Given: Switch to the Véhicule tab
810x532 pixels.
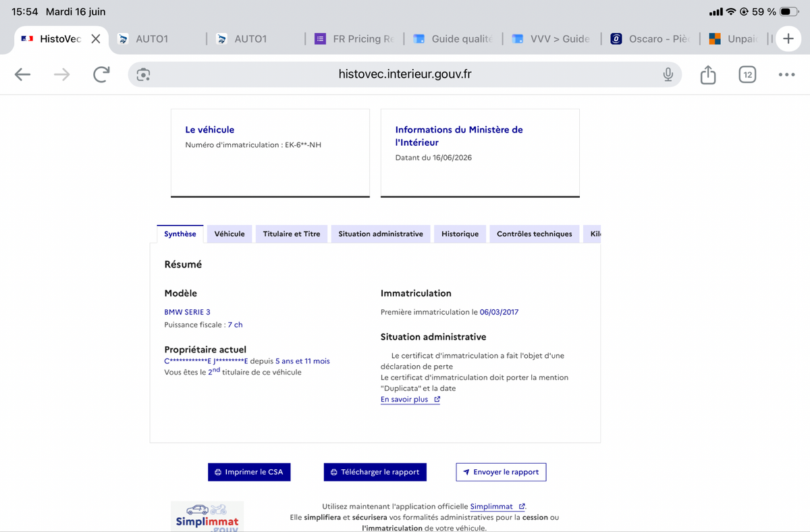Looking at the screenshot, I should (230, 234).
